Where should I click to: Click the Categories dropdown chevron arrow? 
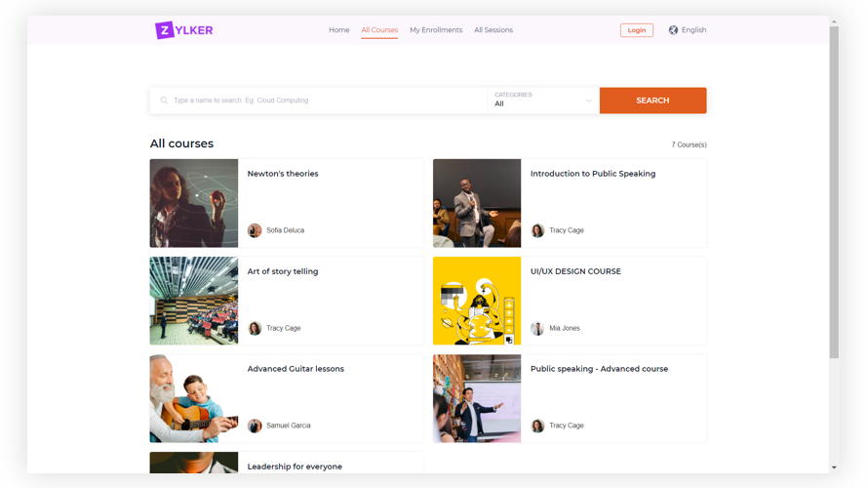click(x=588, y=101)
